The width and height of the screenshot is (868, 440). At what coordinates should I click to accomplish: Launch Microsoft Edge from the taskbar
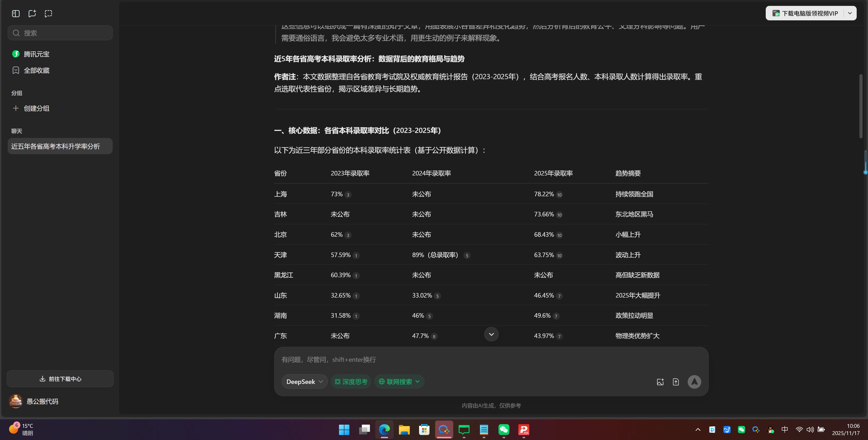click(384, 430)
